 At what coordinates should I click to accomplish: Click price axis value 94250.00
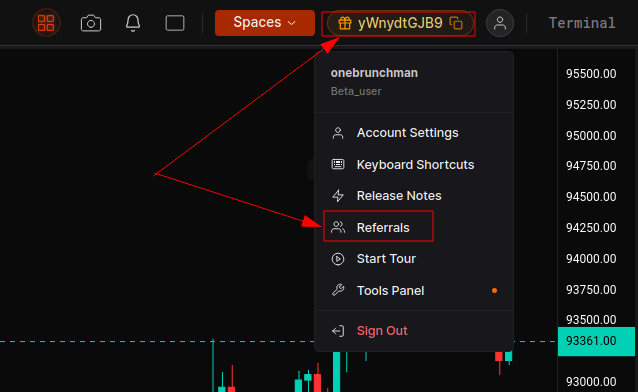pyautogui.click(x=591, y=228)
